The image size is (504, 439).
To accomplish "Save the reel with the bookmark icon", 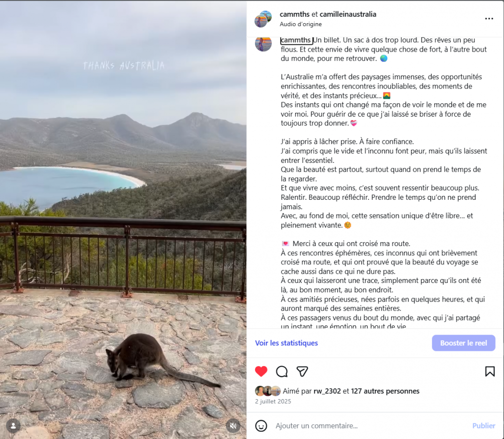I will click(x=490, y=372).
